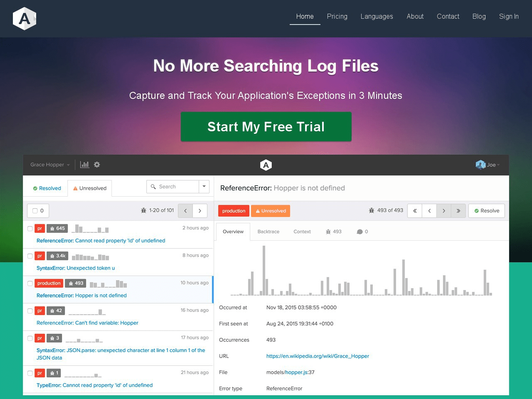
Task: Click the occurrences bar chart in Overview
Action: tap(361, 271)
